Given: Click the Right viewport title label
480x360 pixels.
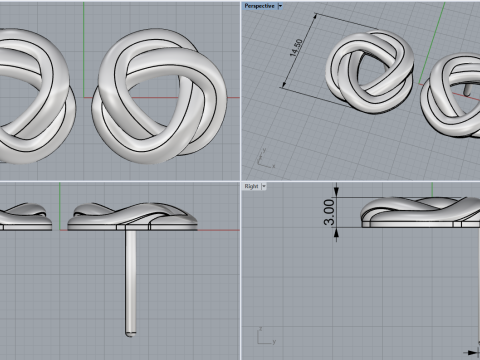Looking at the screenshot, I should pyautogui.click(x=251, y=186).
